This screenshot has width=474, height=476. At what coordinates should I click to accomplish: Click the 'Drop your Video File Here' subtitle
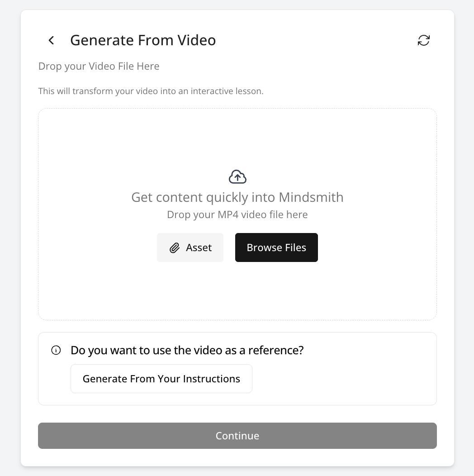point(99,66)
